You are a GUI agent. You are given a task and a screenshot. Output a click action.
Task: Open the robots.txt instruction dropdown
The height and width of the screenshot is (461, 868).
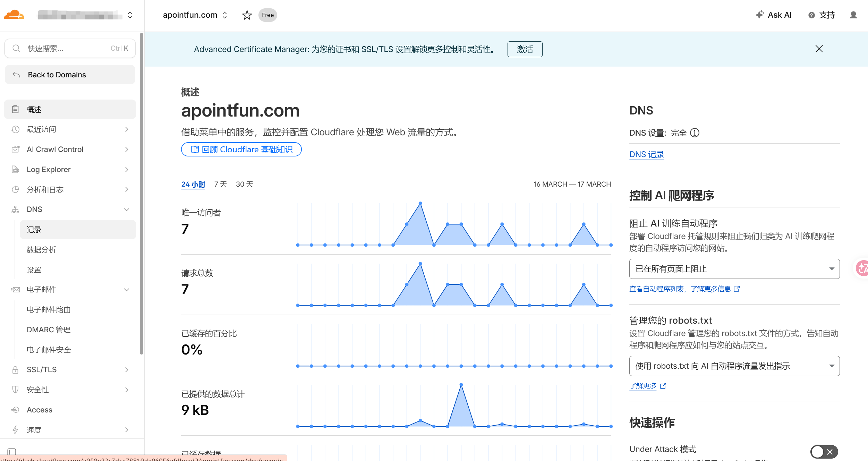pos(734,366)
